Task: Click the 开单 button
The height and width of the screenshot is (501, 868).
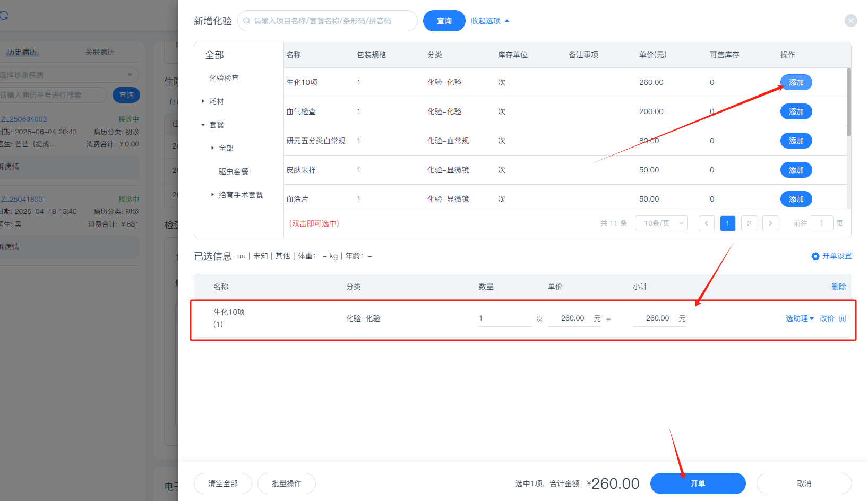Action: tap(698, 483)
